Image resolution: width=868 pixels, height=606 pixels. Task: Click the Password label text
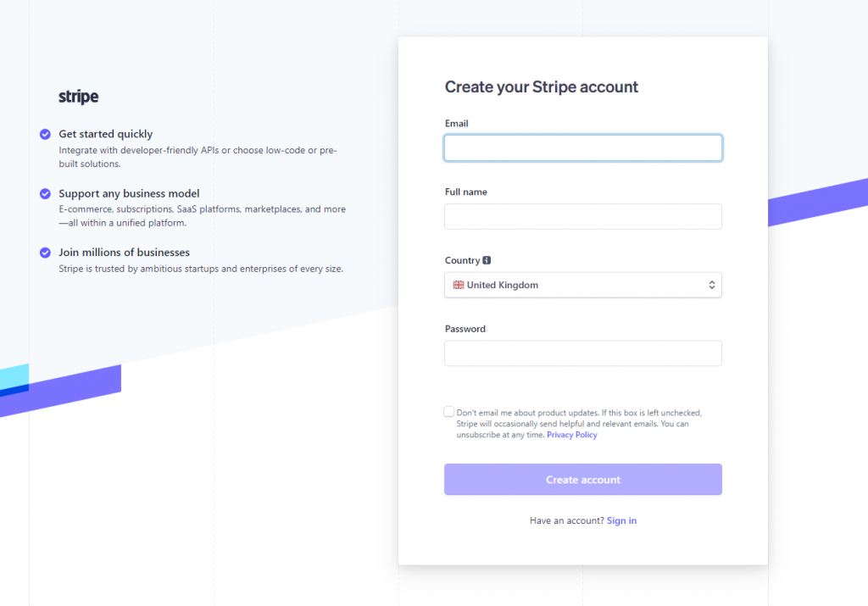[x=465, y=329]
